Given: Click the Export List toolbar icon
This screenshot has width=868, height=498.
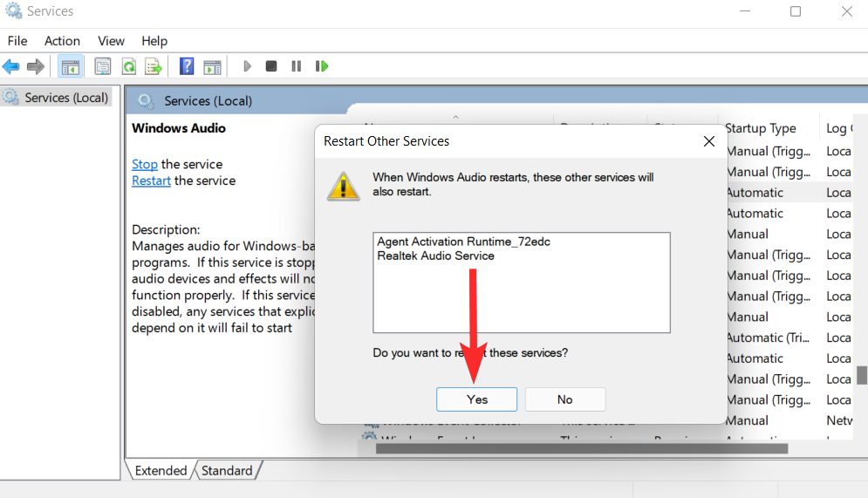Looking at the screenshot, I should (x=154, y=67).
